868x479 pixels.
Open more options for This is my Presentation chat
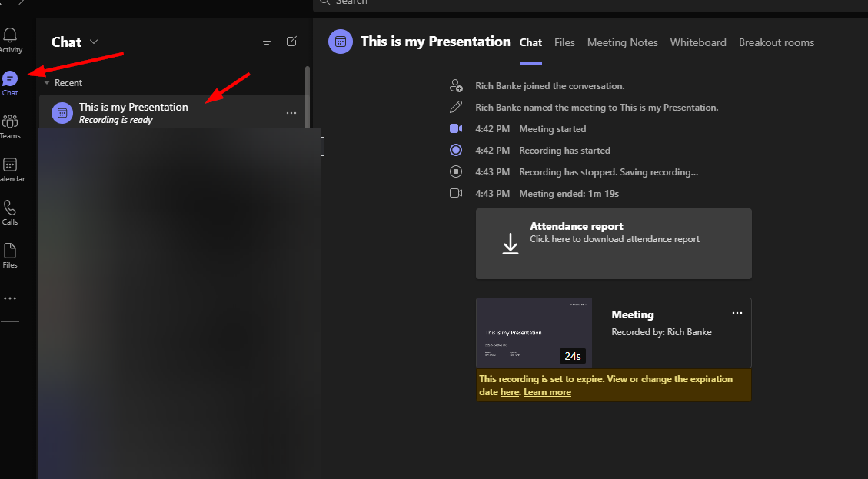[x=291, y=113]
